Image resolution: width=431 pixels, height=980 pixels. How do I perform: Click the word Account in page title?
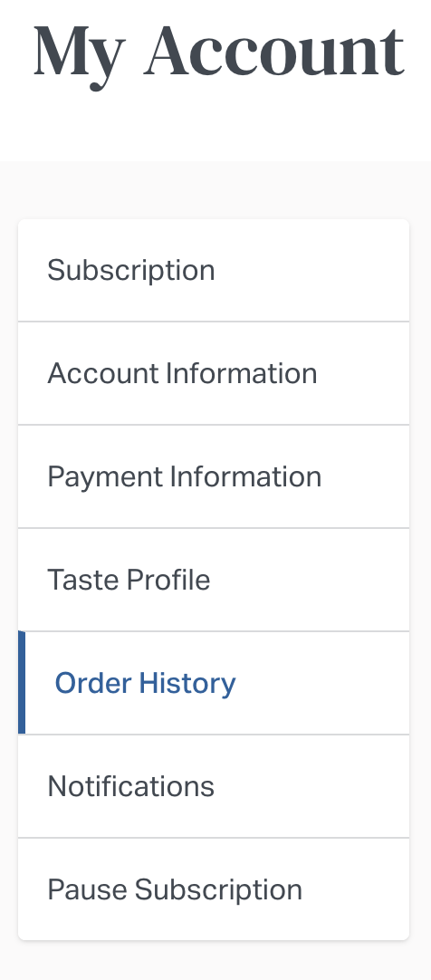click(x=275, y=52)
